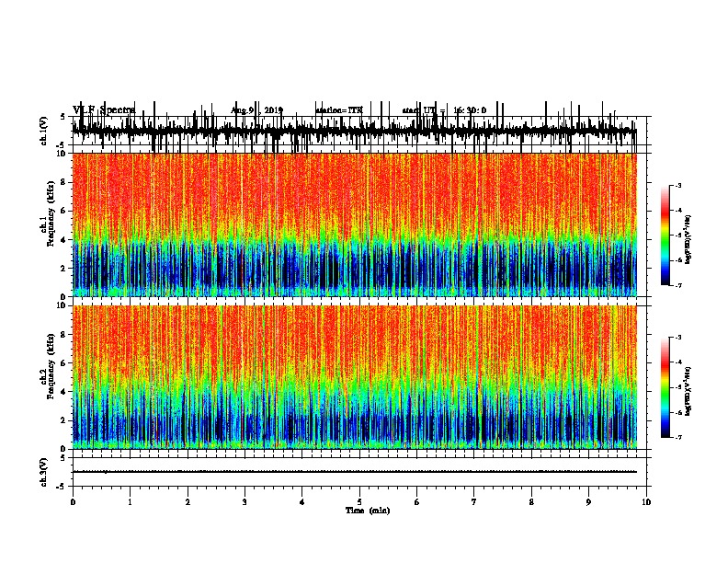This screenshot has width=728, height=563.
Task: Click the ch.2 color bar log(PSD) label
Action: [x=688, y=392]
